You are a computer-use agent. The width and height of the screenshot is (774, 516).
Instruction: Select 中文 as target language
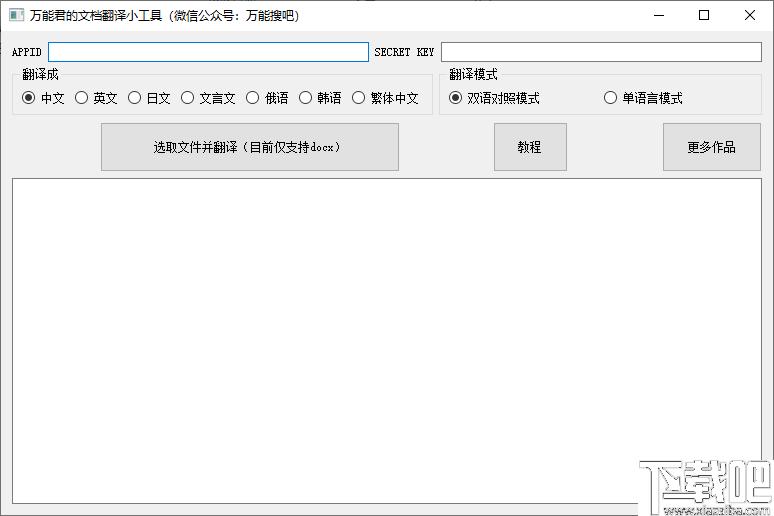43,98
